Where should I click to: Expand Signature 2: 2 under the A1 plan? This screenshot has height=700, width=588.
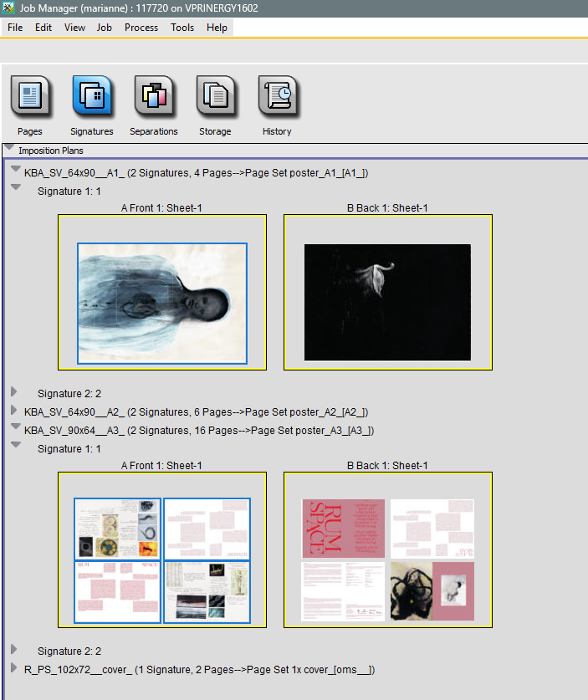coord(14,392)
